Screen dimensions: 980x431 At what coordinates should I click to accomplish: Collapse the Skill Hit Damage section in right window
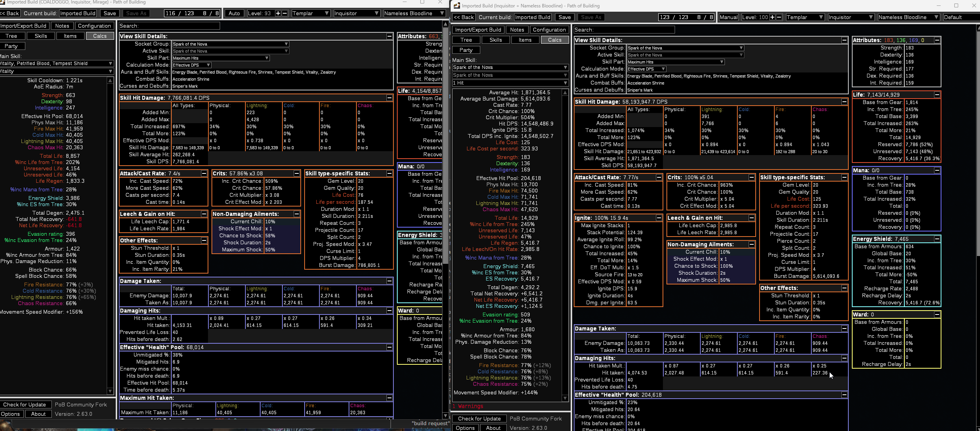(x=844, y=102)
